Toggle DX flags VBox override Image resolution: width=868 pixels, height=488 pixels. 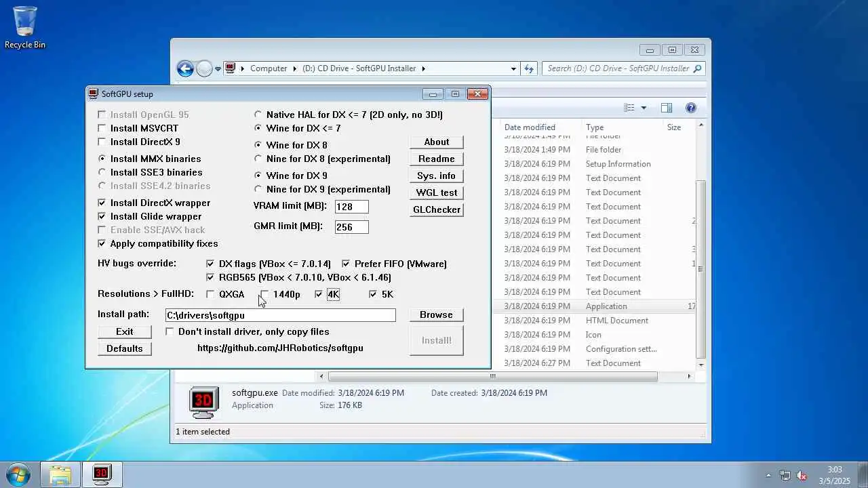coord(210,264)
